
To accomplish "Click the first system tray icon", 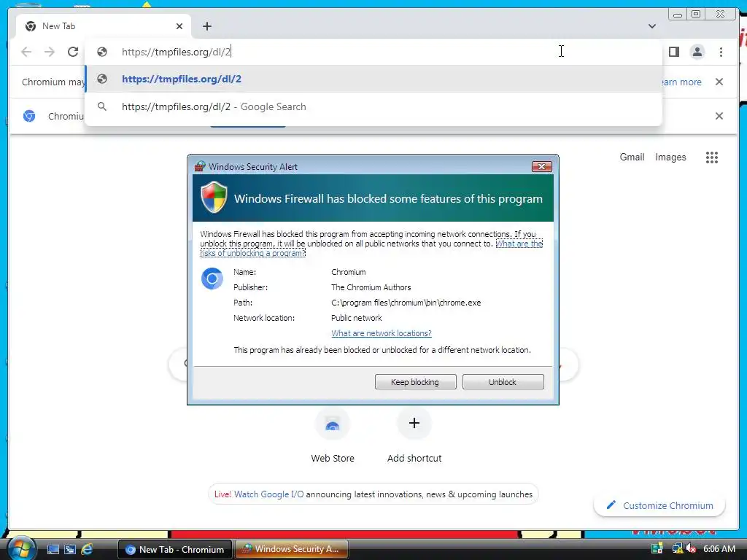I will [x=657, y=549].
